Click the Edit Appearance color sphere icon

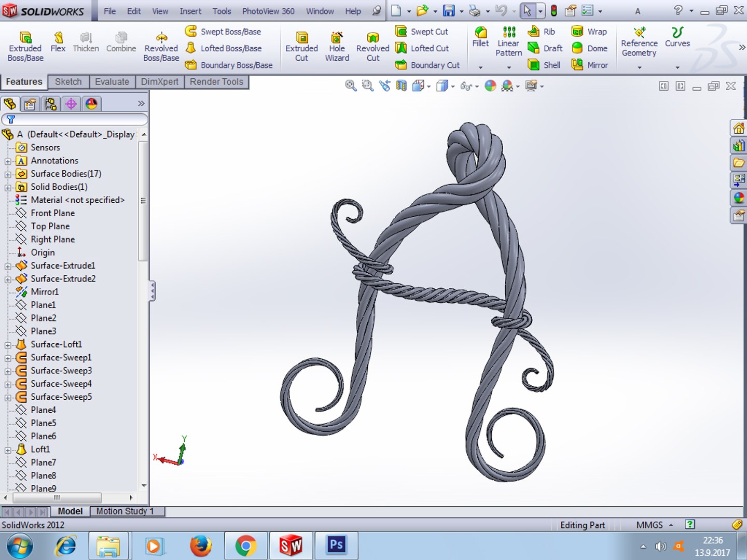click(x=490, y=86)
